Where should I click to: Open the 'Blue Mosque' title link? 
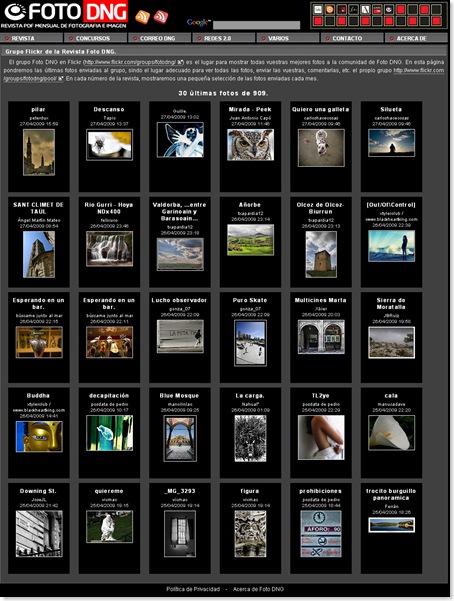click(x=179, y=396)
